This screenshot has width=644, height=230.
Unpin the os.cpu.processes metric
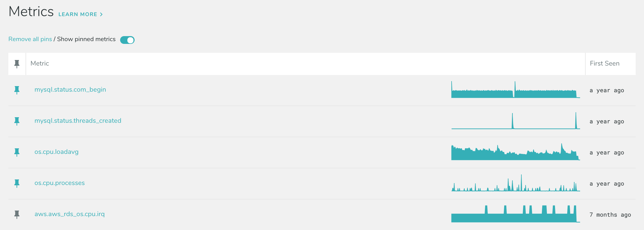pyautogui.click(x=17, y=183)
